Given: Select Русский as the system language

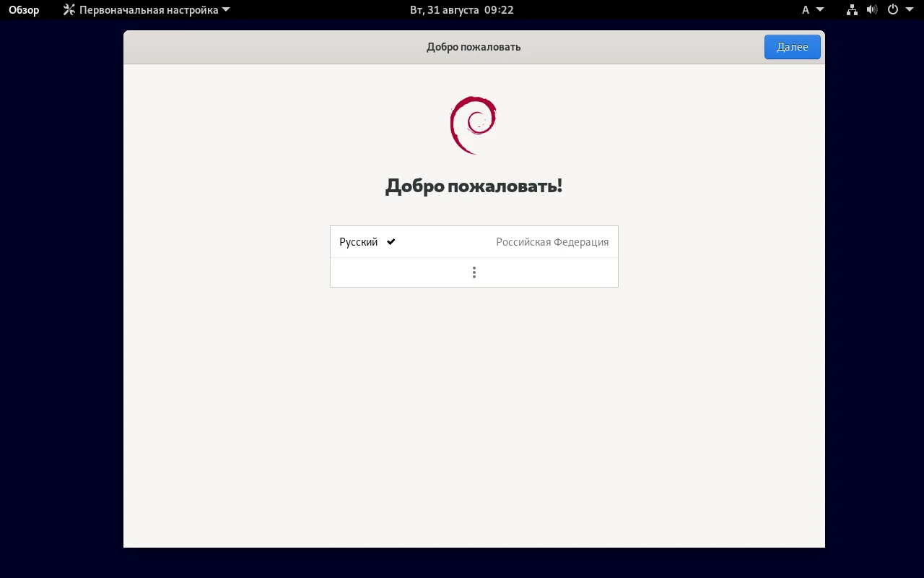Looking at the screenshot, I should tap(358, 241).
